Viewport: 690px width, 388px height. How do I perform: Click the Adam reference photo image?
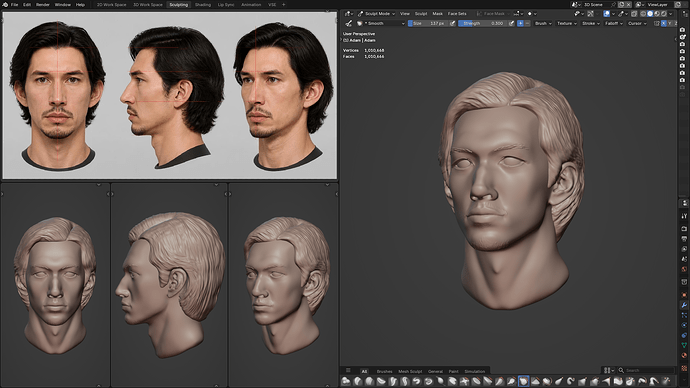(x=169, y=95)
